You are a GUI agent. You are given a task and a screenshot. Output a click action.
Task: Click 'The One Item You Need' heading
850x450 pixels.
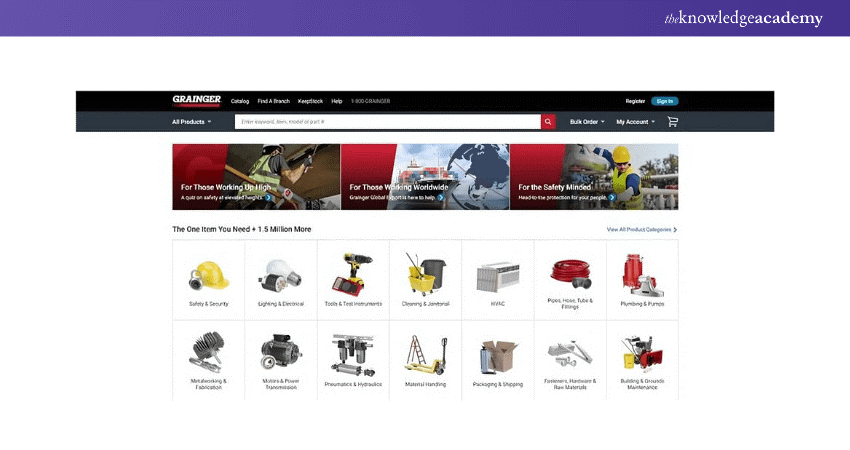click(x=242, y=229)
